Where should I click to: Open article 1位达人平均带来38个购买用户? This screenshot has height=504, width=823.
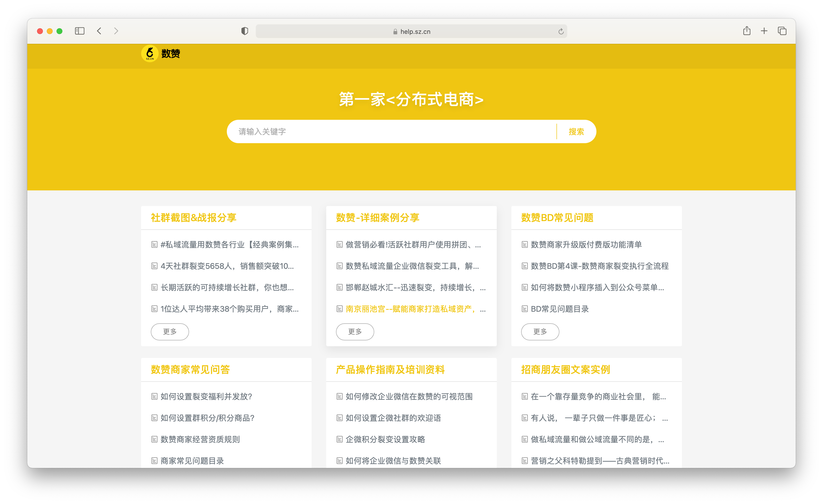(x=229, y=309)
